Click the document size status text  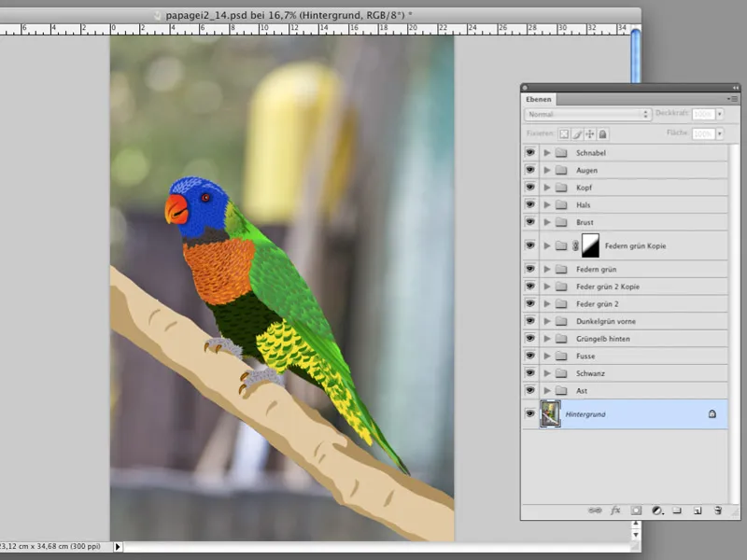[x=50, y=547]
